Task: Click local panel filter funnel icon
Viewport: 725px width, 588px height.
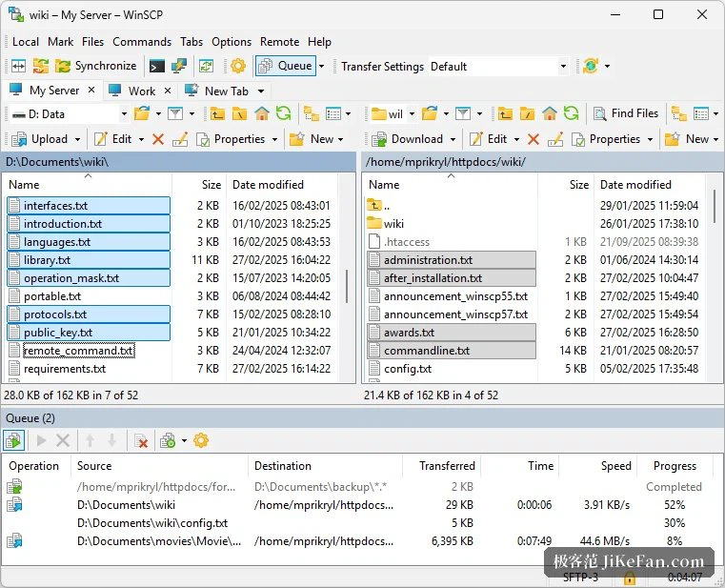Action: tap(174, 113)
